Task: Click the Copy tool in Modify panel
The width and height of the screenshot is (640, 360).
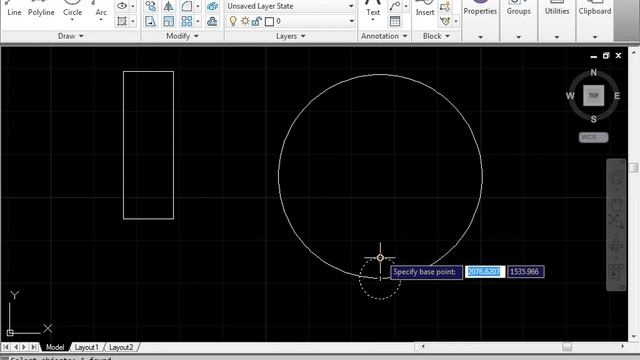Action: [x=151, y=6]
